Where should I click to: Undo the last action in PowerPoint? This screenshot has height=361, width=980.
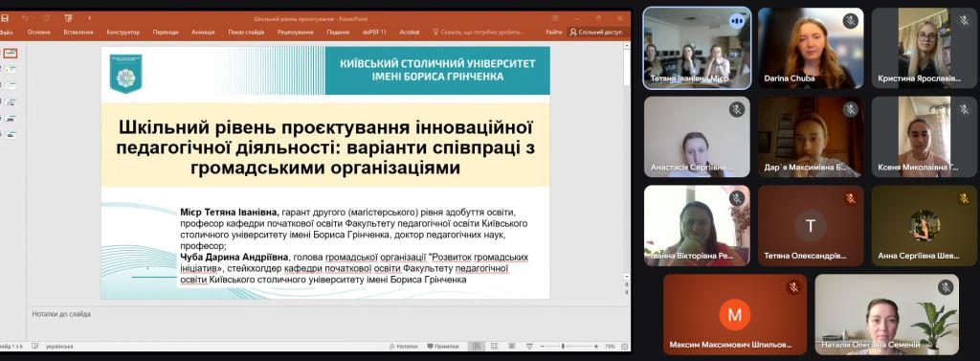point(24,19)
